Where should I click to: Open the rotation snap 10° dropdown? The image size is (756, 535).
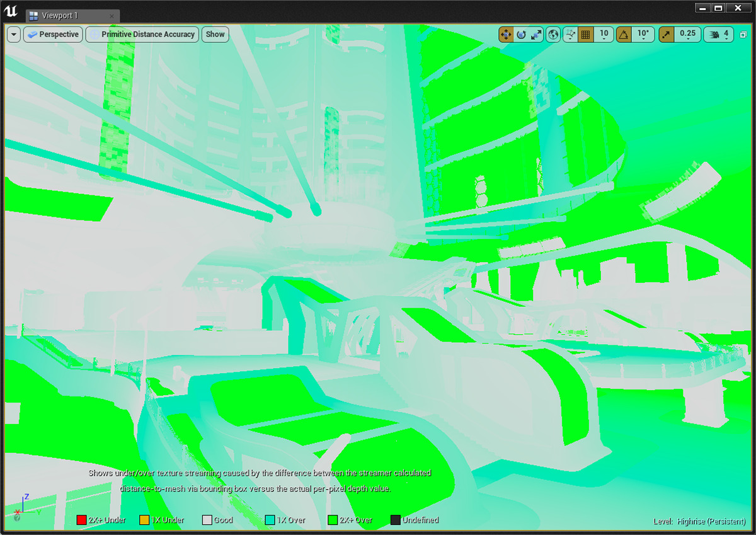coord(643,35)
